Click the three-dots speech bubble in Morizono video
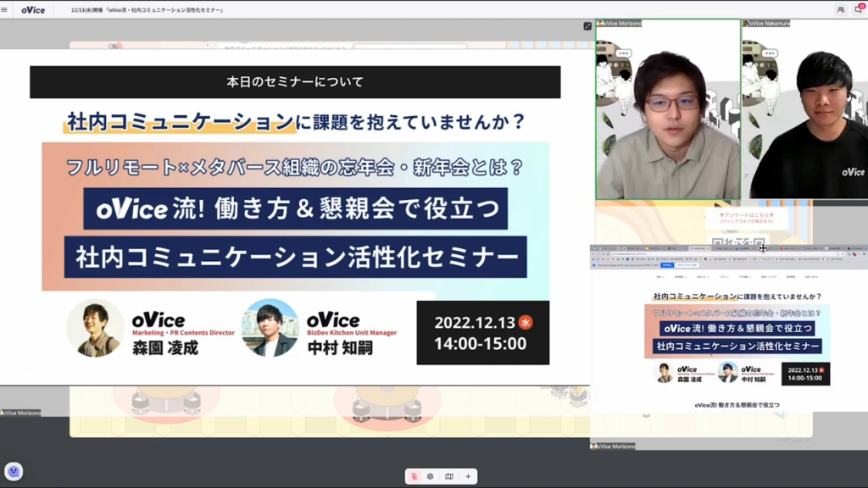Screen dimensions: 868x488 pos(623,53)
